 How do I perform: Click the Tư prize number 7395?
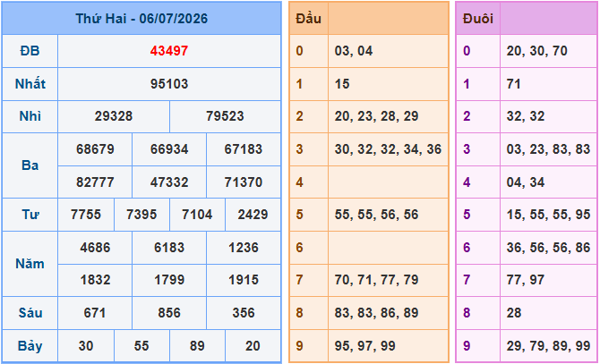pyautogui.click(x=141, y=215)
